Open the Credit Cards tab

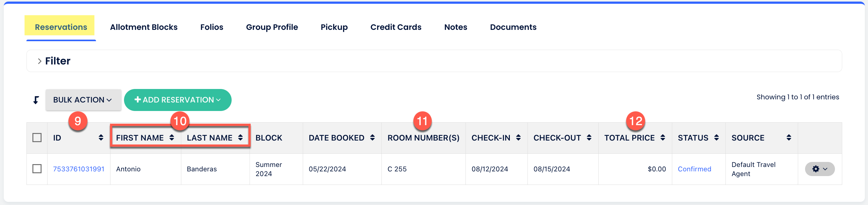[396, 27]
